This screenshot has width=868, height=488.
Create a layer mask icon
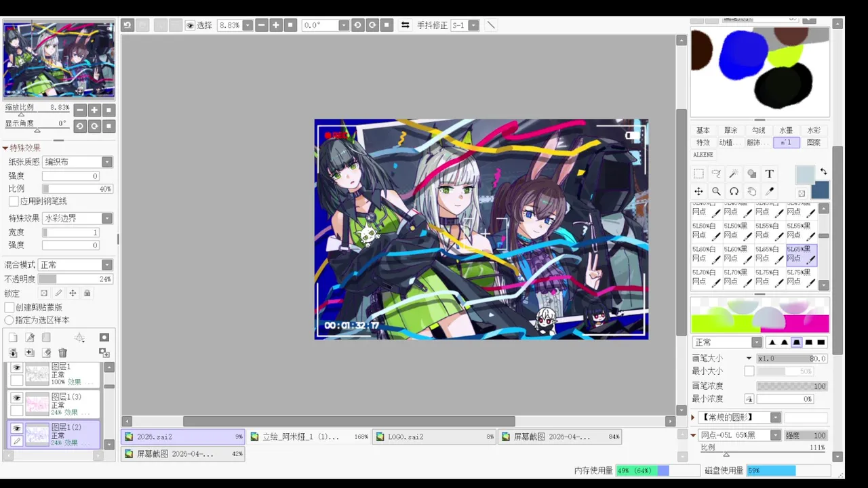click(x=104, y=338)
